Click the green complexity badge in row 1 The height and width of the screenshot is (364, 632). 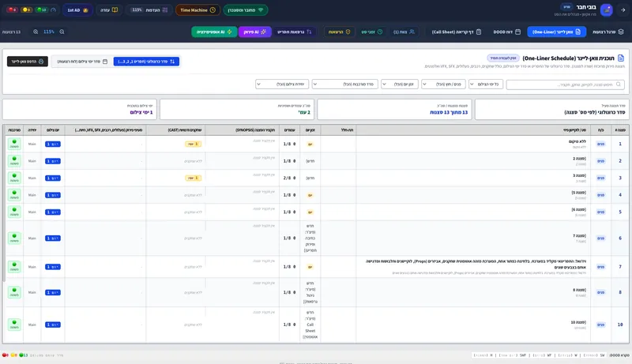point(14,144)
